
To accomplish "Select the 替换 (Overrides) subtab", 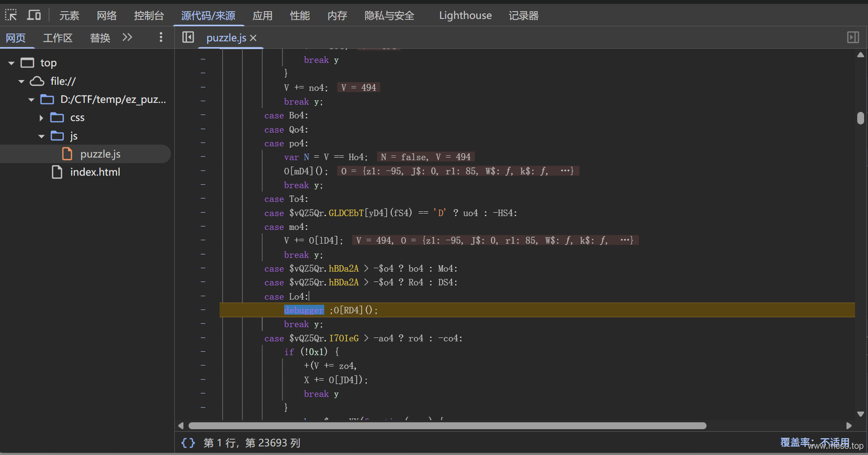I will click(x=100, y=38).
